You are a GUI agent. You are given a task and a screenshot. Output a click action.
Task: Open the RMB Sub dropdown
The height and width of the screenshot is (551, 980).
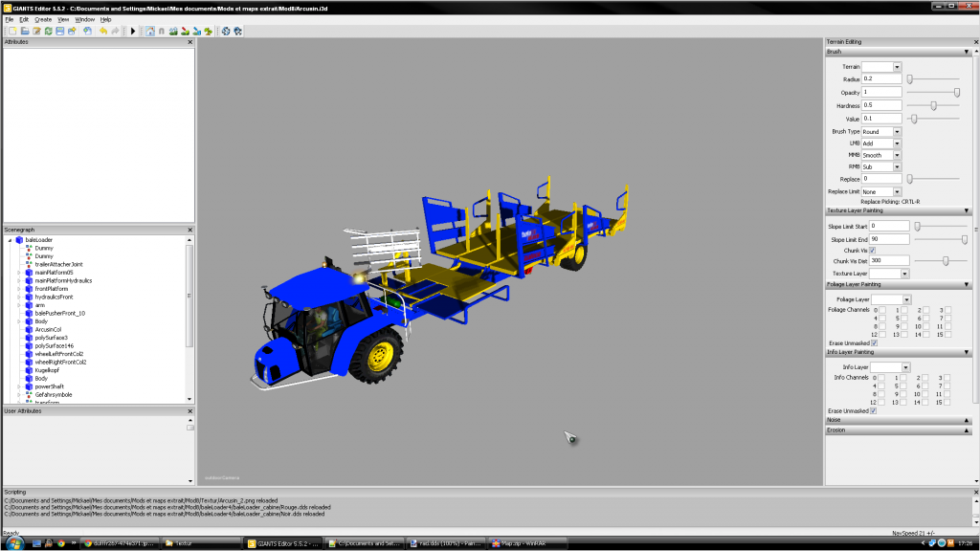coord(897,166)
